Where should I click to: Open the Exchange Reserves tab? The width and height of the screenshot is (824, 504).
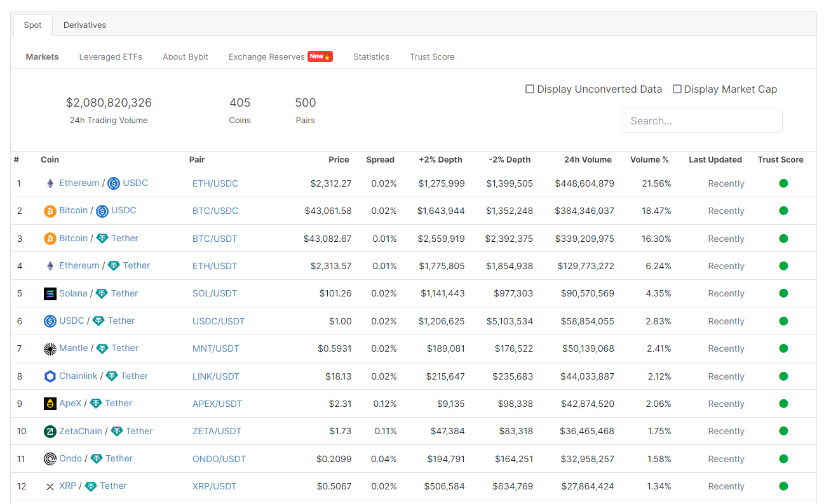coord(267,57)
